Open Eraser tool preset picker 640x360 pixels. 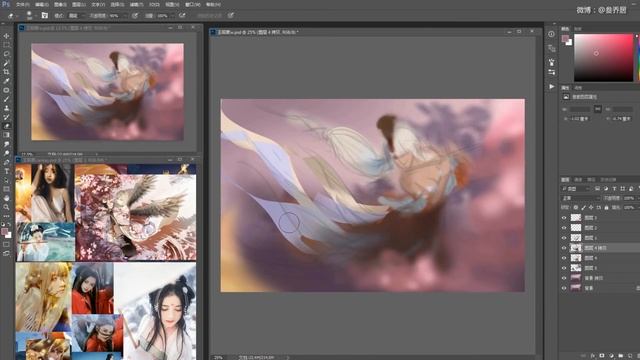[x=12, y=16]
